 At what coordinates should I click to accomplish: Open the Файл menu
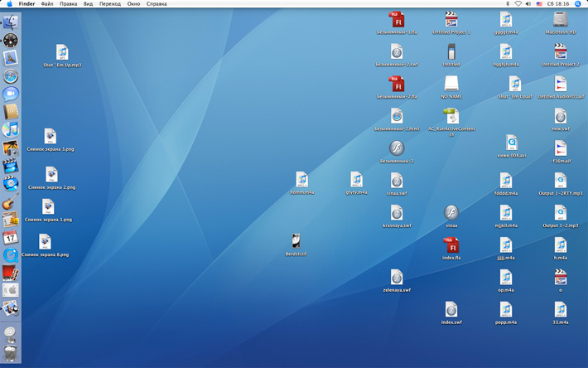coord(47,4)
